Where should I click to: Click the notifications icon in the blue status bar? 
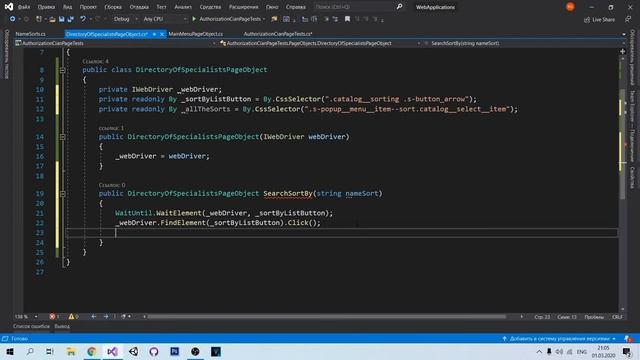tap(628, 339)
